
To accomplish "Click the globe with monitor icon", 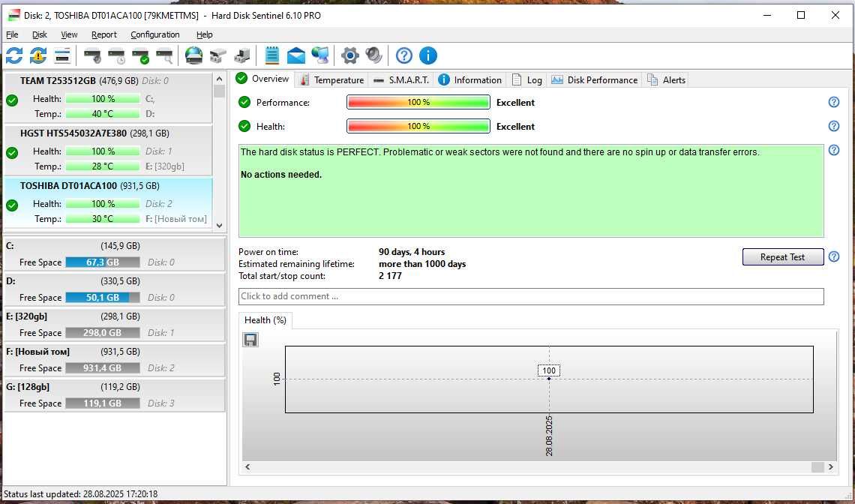I will 320,55.
